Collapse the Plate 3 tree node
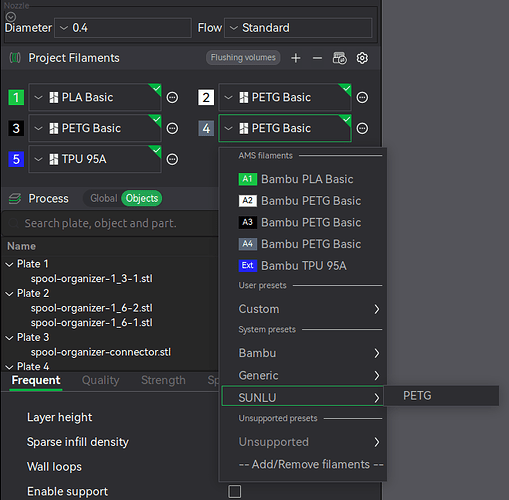The height and width of the screenshot is (500, 509). [x=9, y=338]
